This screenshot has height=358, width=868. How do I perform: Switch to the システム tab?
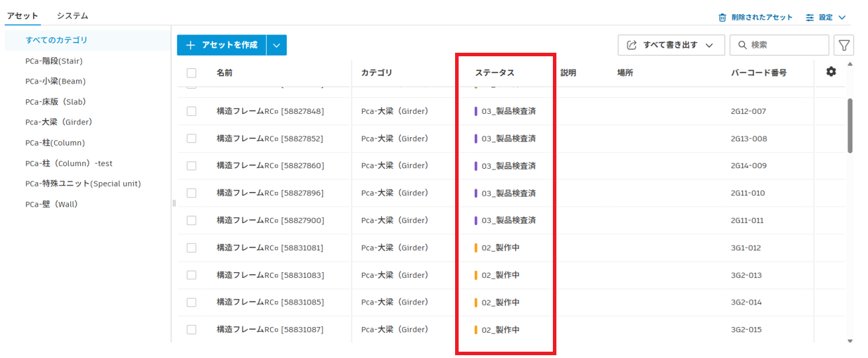tap(72, 15)
